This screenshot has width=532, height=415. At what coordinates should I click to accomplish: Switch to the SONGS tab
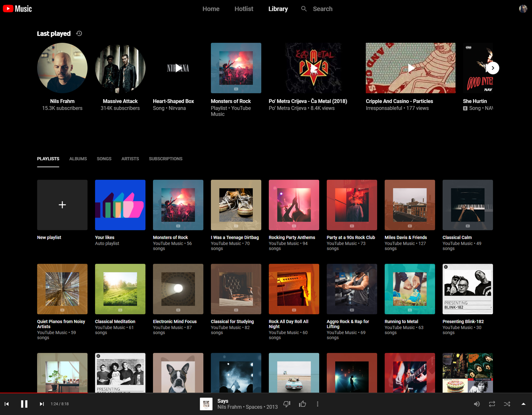point(104,159)
